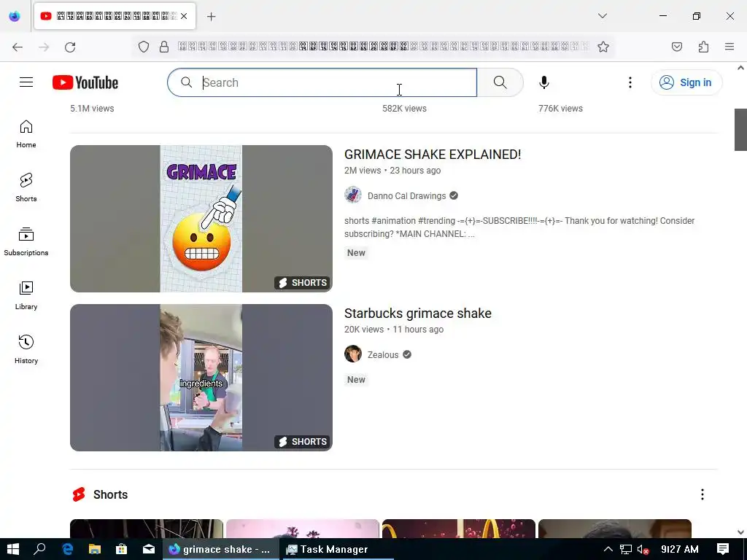Launch Microsoft Edge from the taskbar
The image size is (747, 560).
pyautogui.click(x=67, y=549)
